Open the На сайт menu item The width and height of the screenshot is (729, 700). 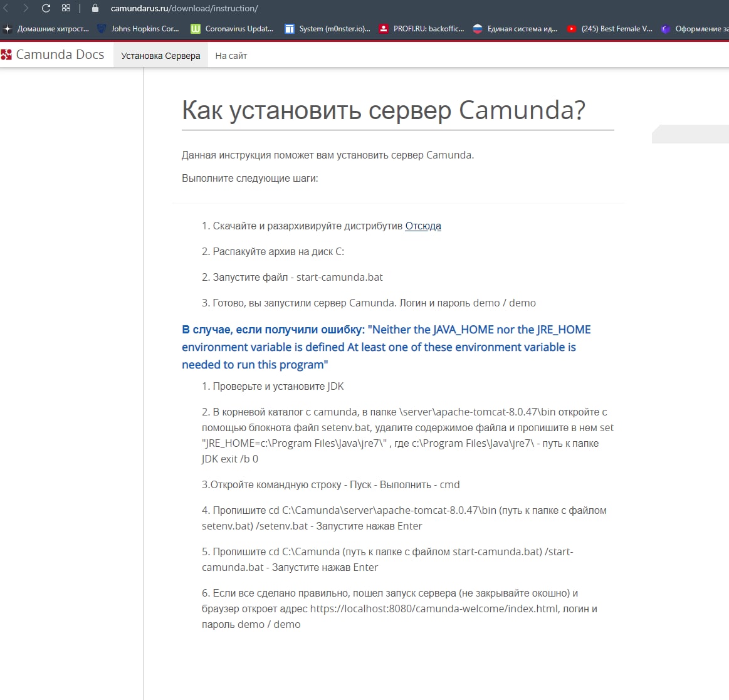[x=231, y=56]
